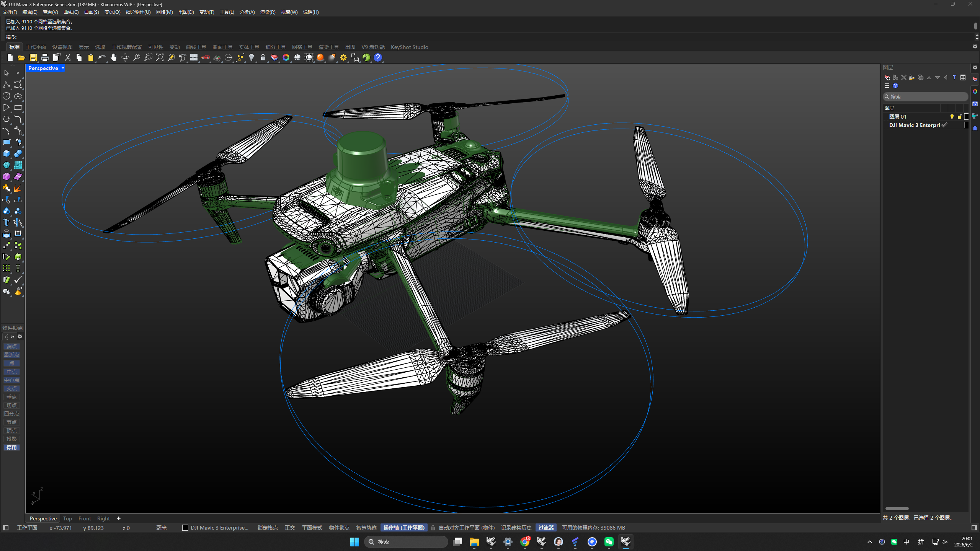
Task: Choose the Rectangle tool in the left sidebar
Action: (18, 108)
